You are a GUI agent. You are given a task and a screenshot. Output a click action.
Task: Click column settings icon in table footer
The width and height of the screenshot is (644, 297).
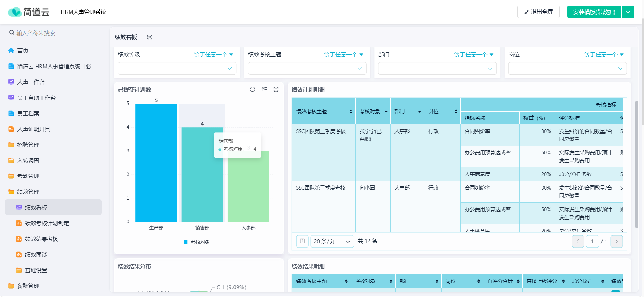[302, 241]
